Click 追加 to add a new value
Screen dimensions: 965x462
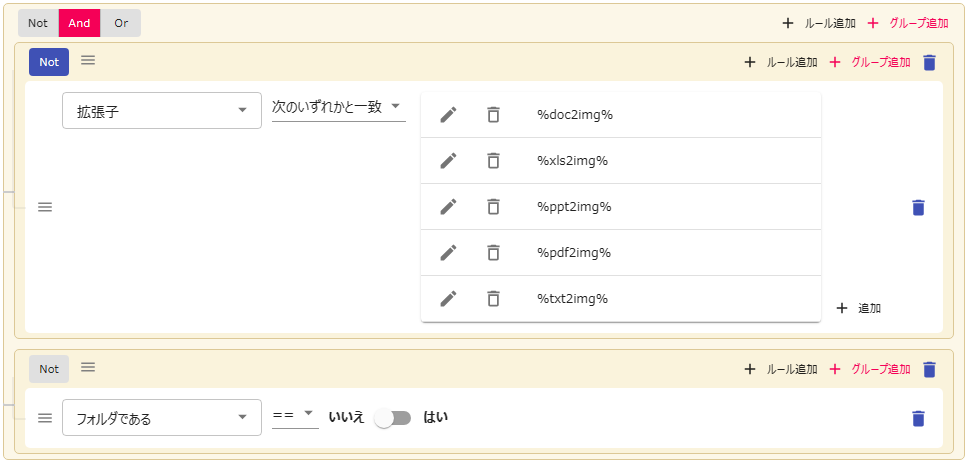pos(859,308)
